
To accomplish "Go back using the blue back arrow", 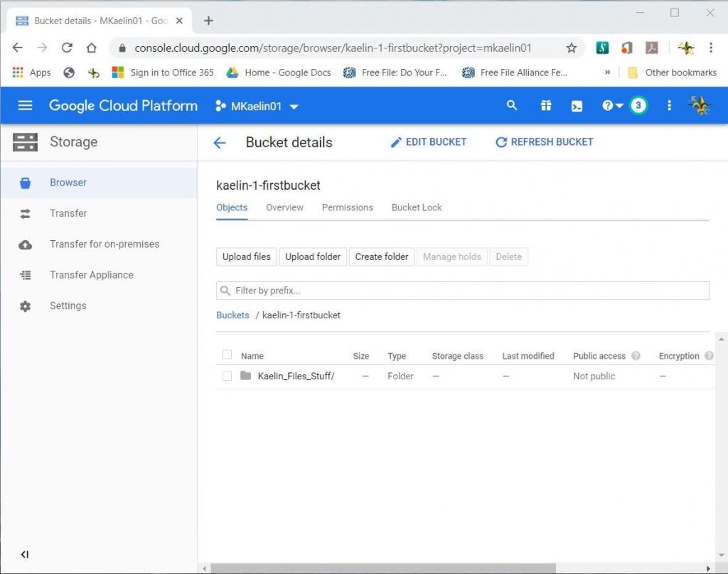I will 219,142.
